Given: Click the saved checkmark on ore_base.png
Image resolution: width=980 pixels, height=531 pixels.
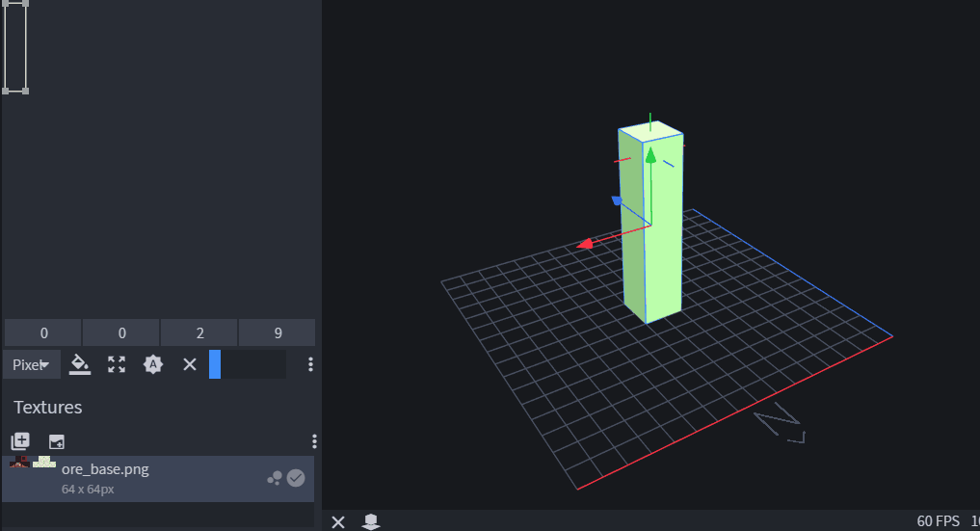Looking at the screenshot, I should [x=296, y=478].
